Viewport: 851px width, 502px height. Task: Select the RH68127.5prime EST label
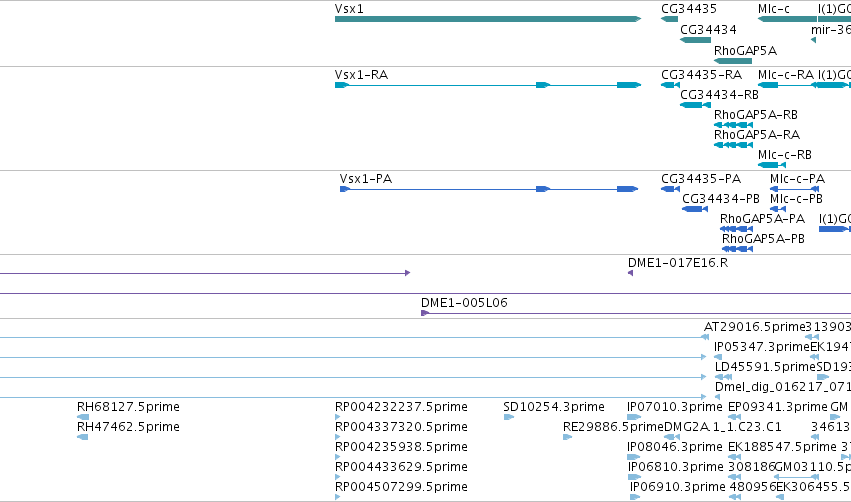[x=128, y=406]
